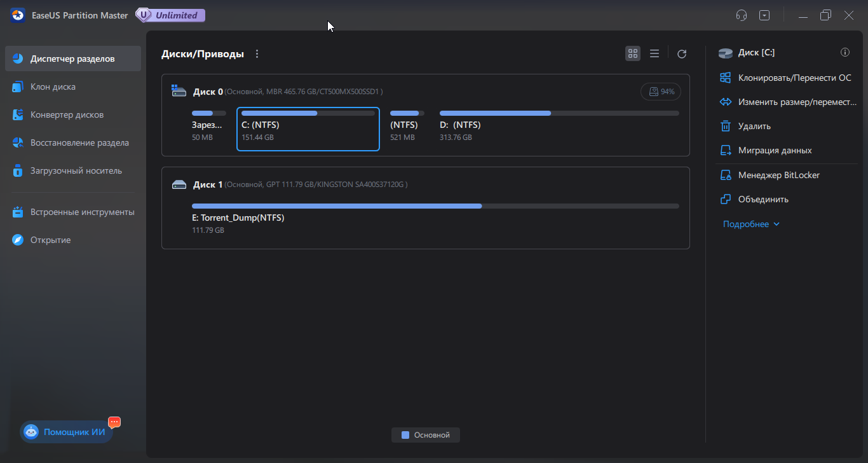Viewport: 868px width, 463px height.
Task: Open the title bar dropdown menu icon
Action: [x=764, y=15]
